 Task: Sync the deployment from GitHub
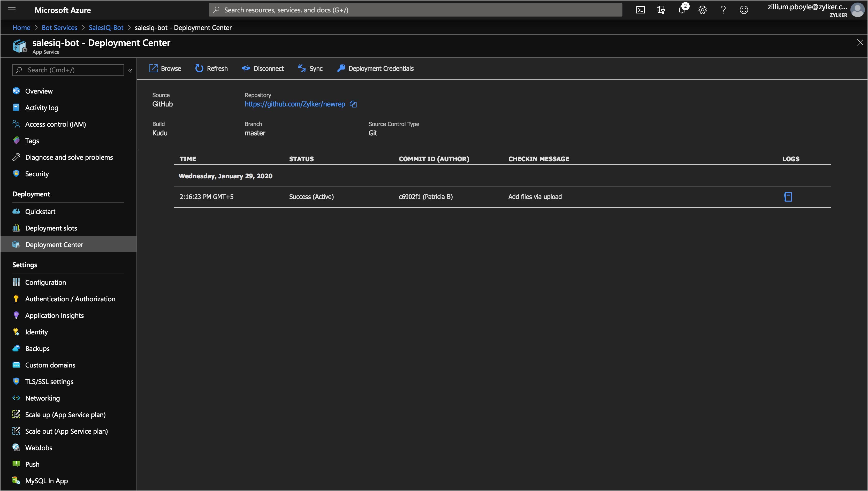(x=310, y=68)
